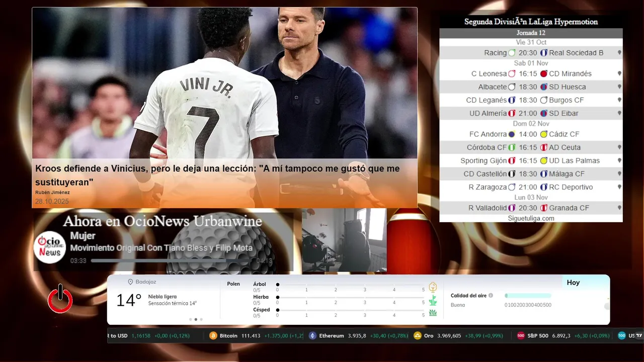Click Movimiento Original Con Tiano Bless artist line
The width and height of the screenshot is (644, 362).
[161, 248]
